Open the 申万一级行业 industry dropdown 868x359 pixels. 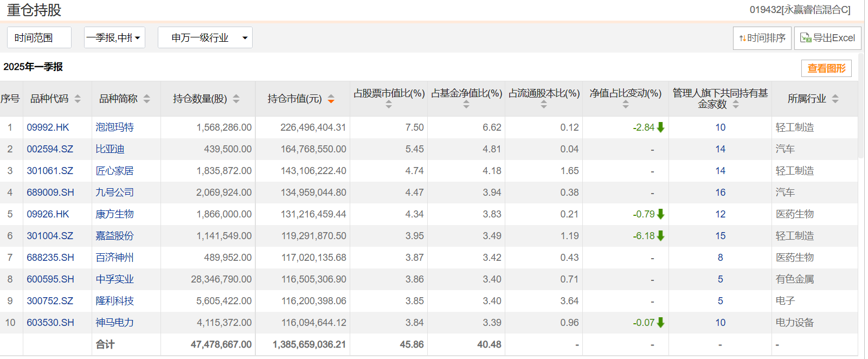(205, 37)
